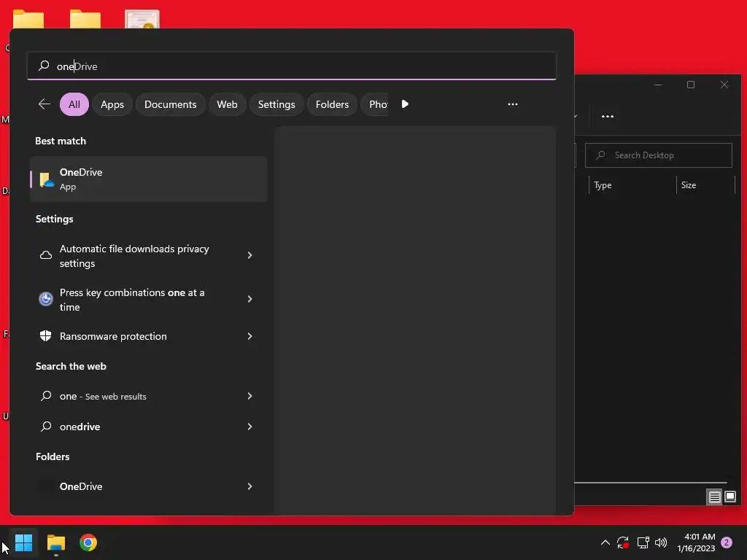The height and width of the screenshot is (560, 747).
Task: Open the Windows Start button
Action: coord(23,542)
